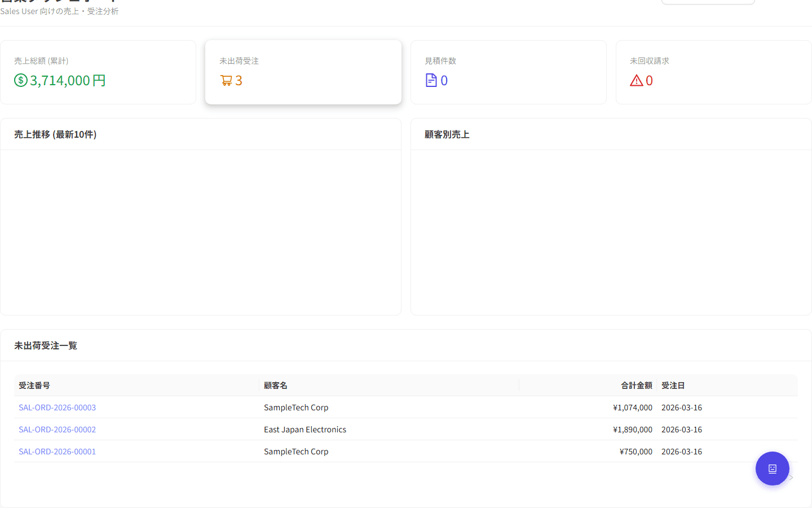
Task: Open the purple chatbot assistant button
Action: pyautogui.click(x=772, y=468)
